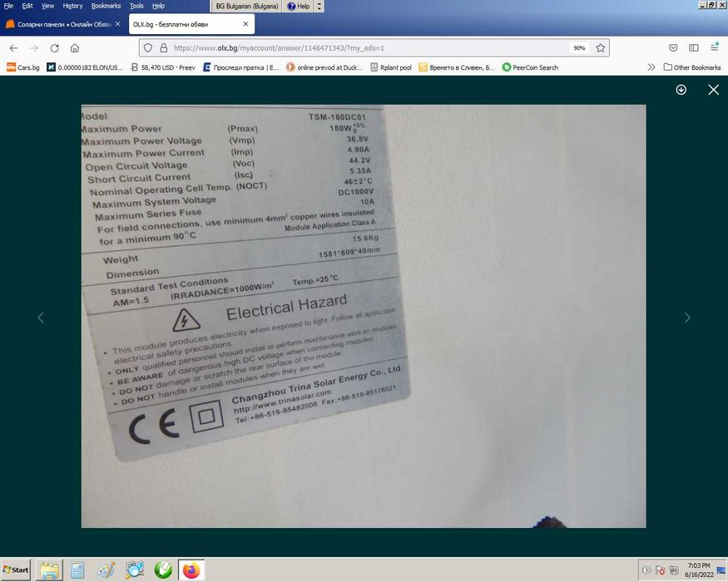Open the Paint palette taskbar icon
The width and height of the screenshot is (728, 582).
coord(106,570)
